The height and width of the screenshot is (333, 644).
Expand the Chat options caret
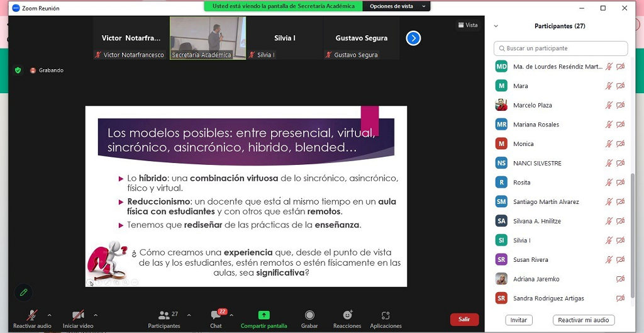click(x=231, y=316)
